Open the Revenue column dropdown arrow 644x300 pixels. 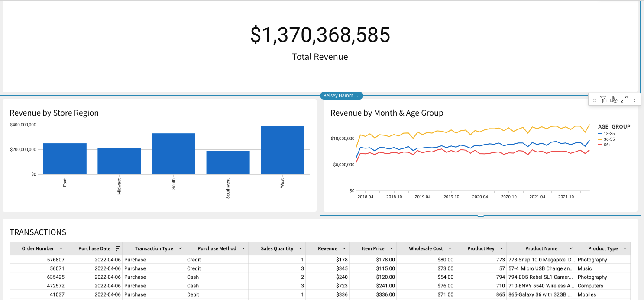[344, 249]
